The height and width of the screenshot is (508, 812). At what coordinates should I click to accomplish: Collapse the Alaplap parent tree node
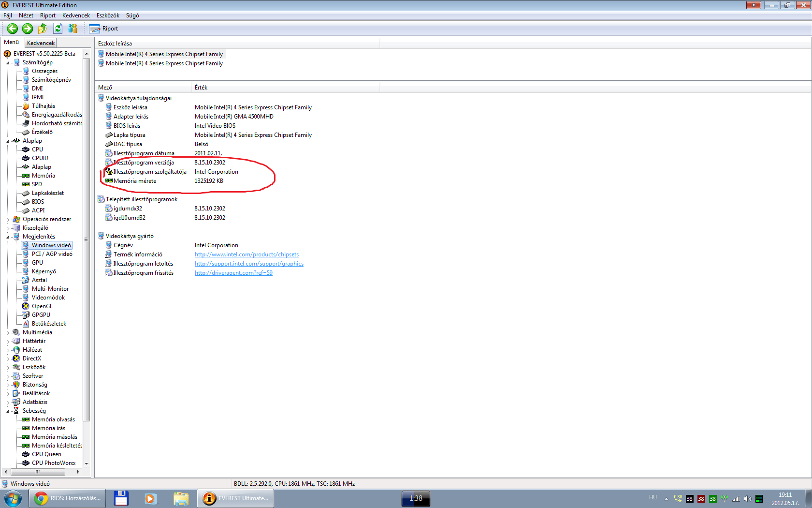pos(8,141)
